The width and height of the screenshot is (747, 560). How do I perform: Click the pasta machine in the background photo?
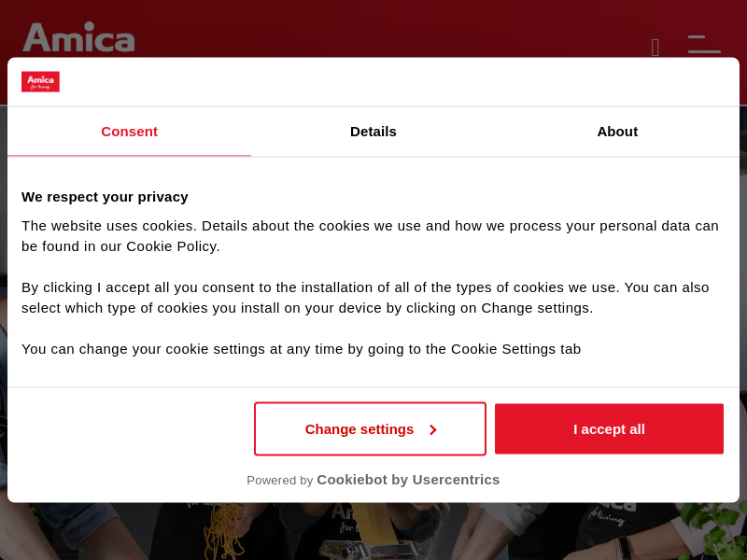click(x=364, y=547)
